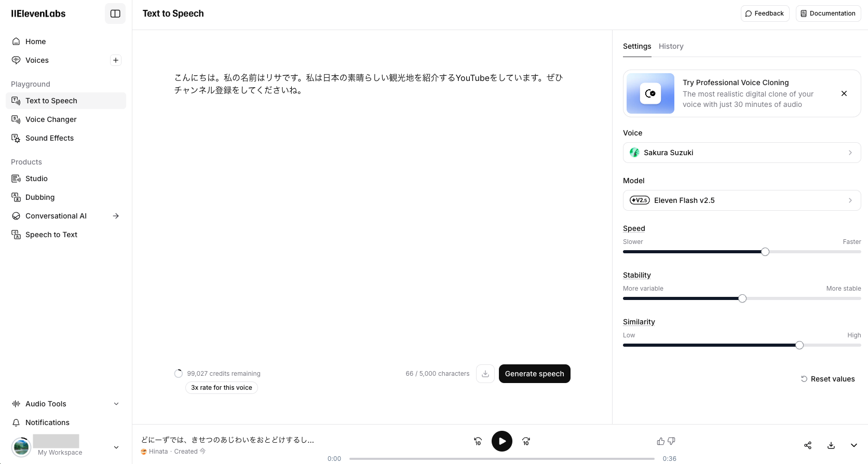Open Speech to Text
Viewport: 868px width, 464px height.
[66, 235]
